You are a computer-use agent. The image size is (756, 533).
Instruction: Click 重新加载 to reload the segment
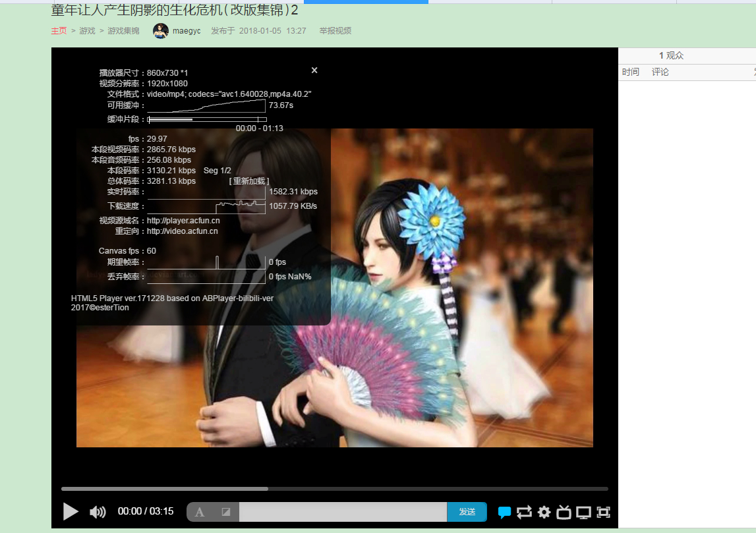pos(248,181)
